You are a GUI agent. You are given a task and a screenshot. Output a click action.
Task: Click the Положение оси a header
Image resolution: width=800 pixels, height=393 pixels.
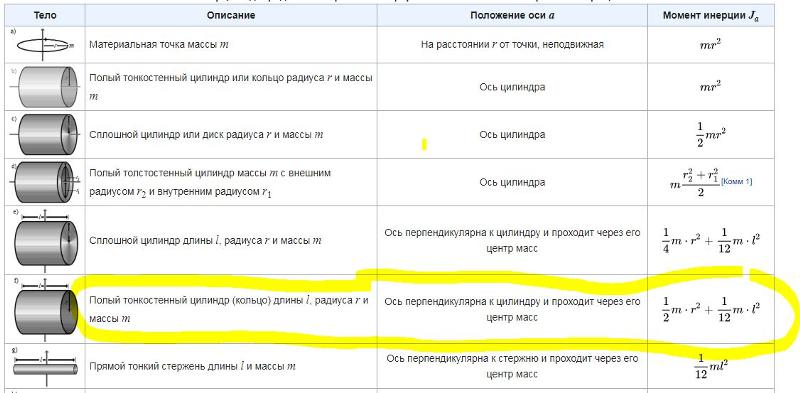pos(512,15)
